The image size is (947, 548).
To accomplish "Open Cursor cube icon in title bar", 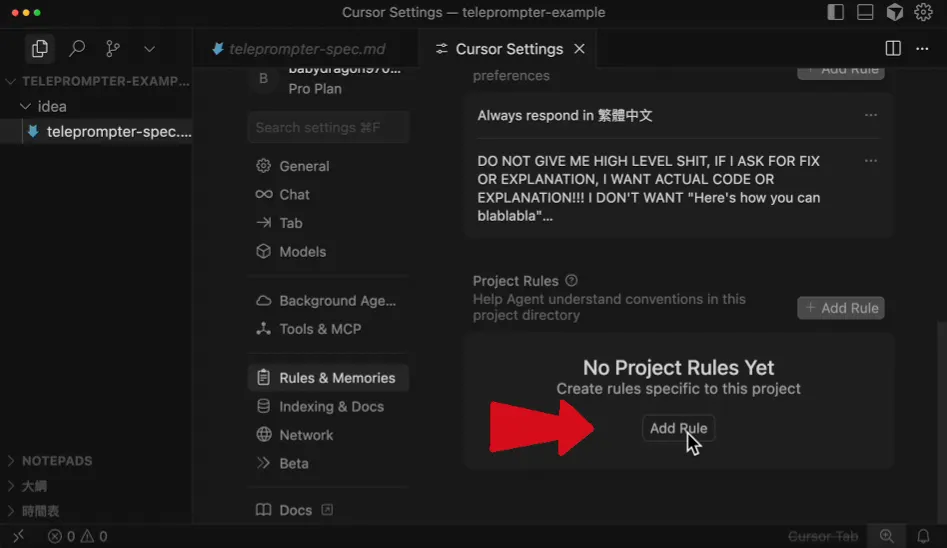I will (894, 12).
